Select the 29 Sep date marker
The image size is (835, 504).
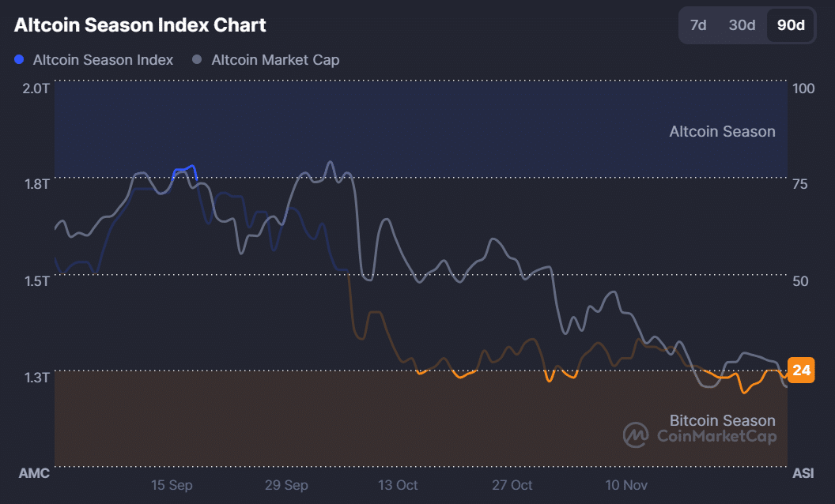(285, 484)
